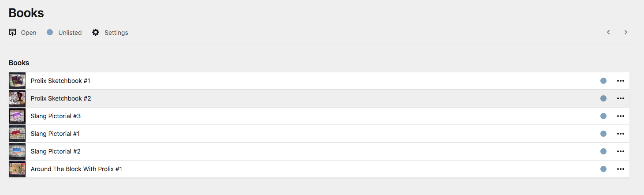Click Around The Block With Prolix thumbnail
This screenshot has width=644, height=195.
pos(17,169)
